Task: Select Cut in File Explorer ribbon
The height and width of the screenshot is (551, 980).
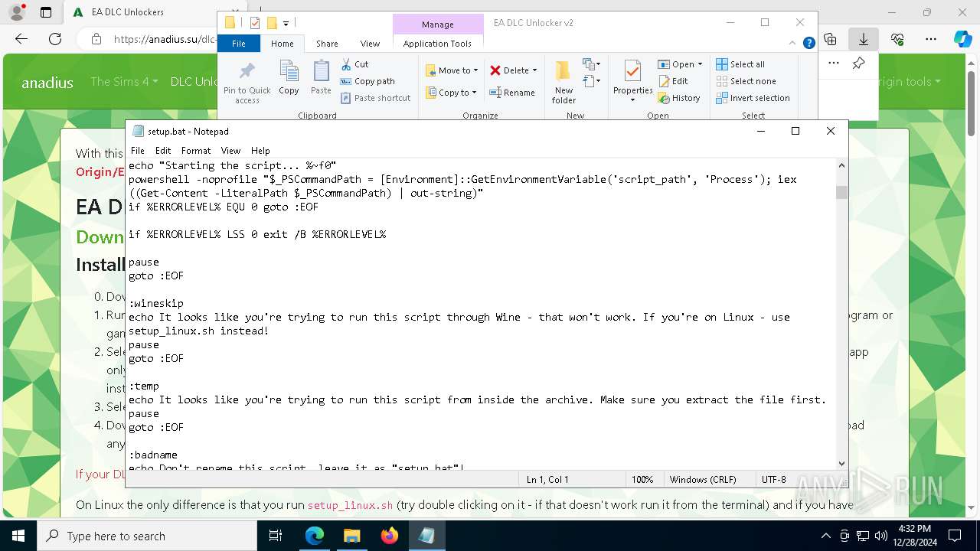Action: coord(354,64)
